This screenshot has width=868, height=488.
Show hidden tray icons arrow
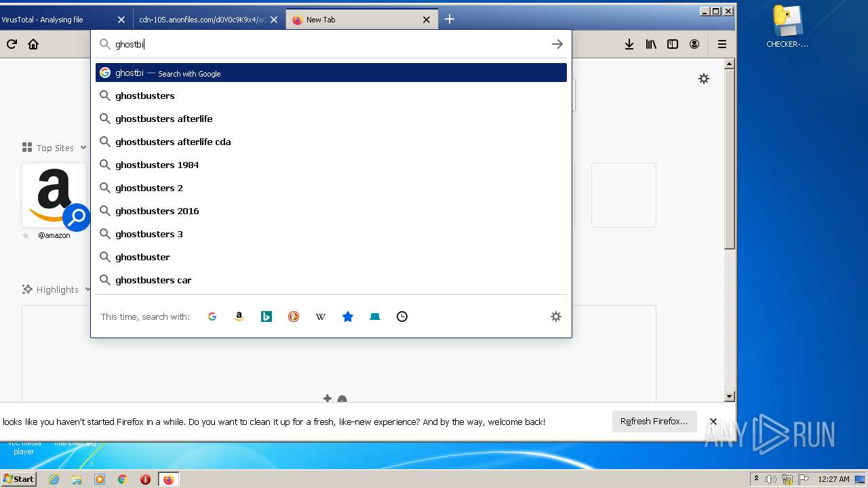pos(756,479)
